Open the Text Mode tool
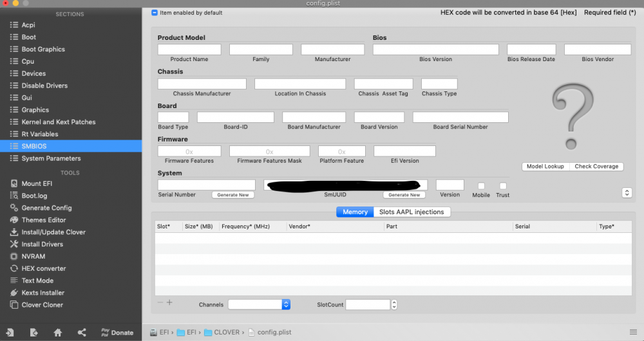 pos(71,281)
